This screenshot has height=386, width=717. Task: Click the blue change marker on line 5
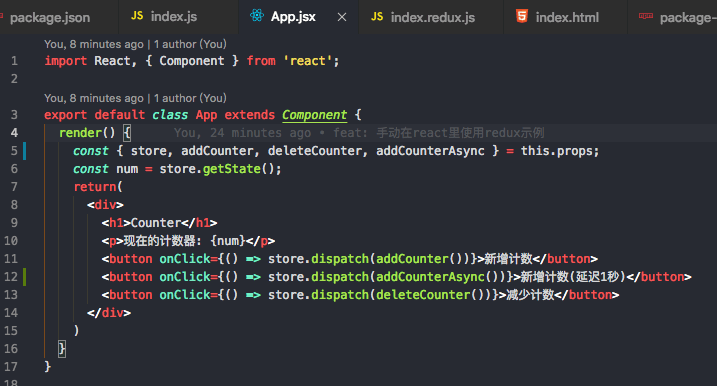[25, 151]
